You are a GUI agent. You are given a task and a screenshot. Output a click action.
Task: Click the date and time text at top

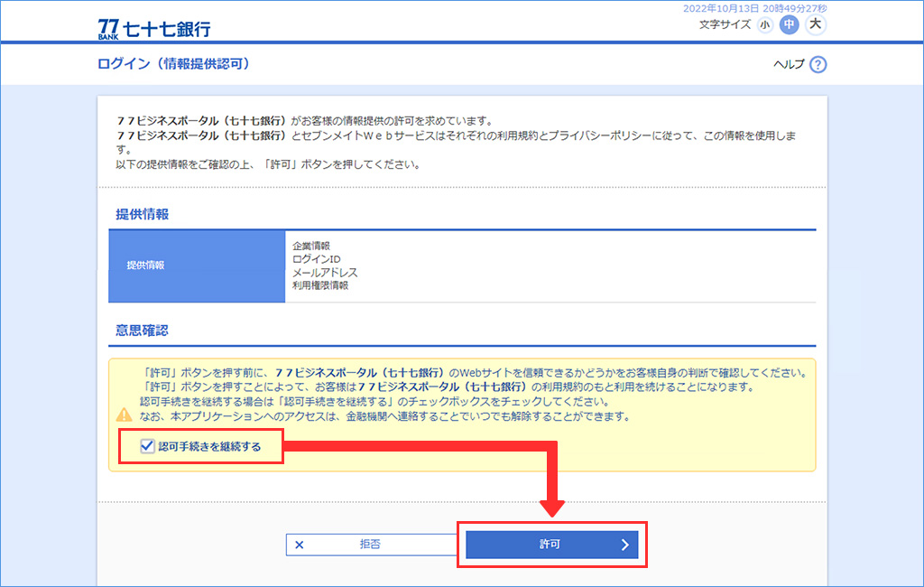[755, 8]
